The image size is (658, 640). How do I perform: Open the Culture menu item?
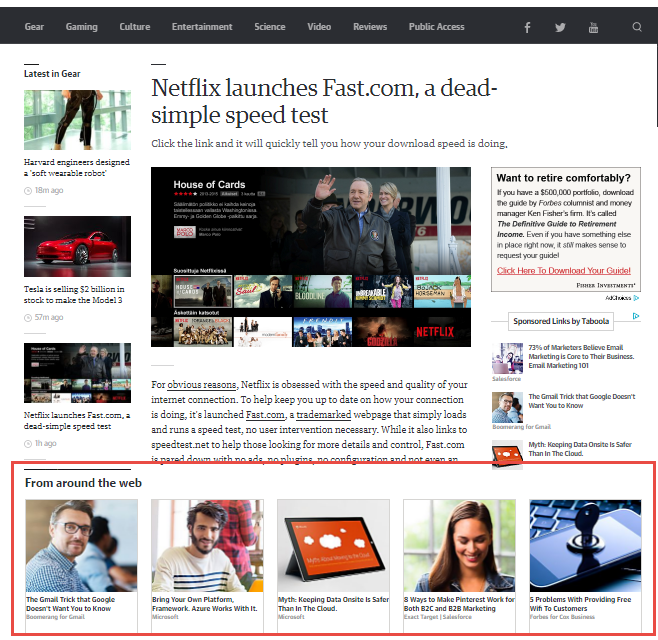135,27
